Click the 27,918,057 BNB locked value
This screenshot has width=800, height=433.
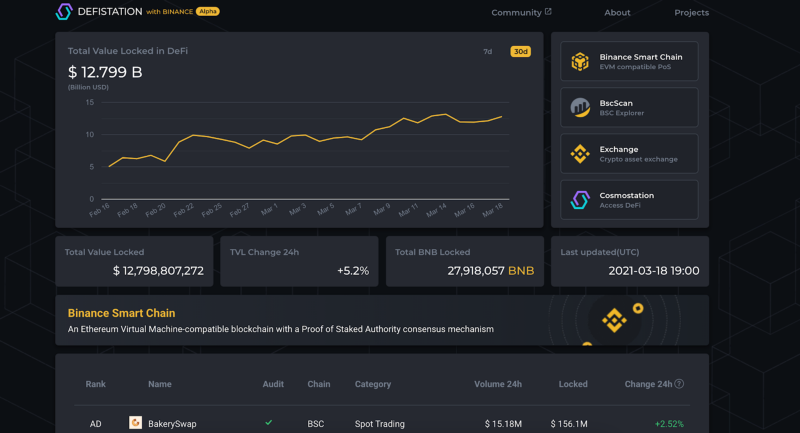pyautogui.click(x=491, y=271)
